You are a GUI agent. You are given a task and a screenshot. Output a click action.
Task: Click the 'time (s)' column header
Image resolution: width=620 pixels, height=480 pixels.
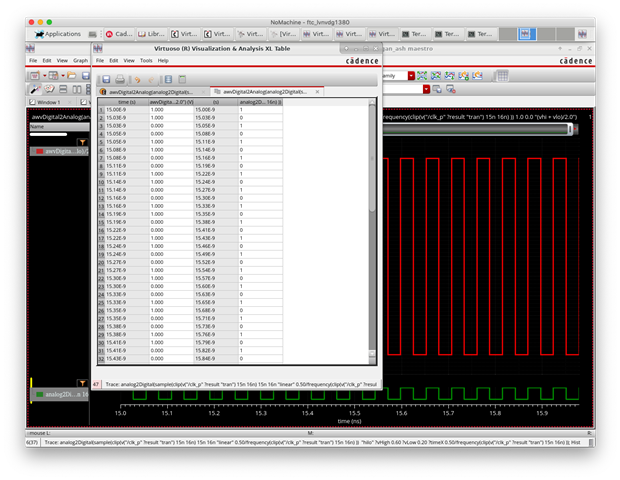click(x=127, y=102)
